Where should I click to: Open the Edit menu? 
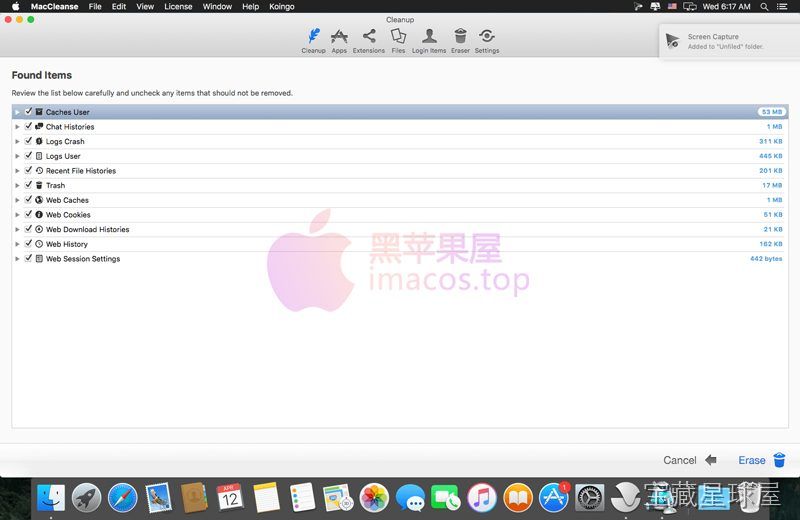(x=119, y=7)
